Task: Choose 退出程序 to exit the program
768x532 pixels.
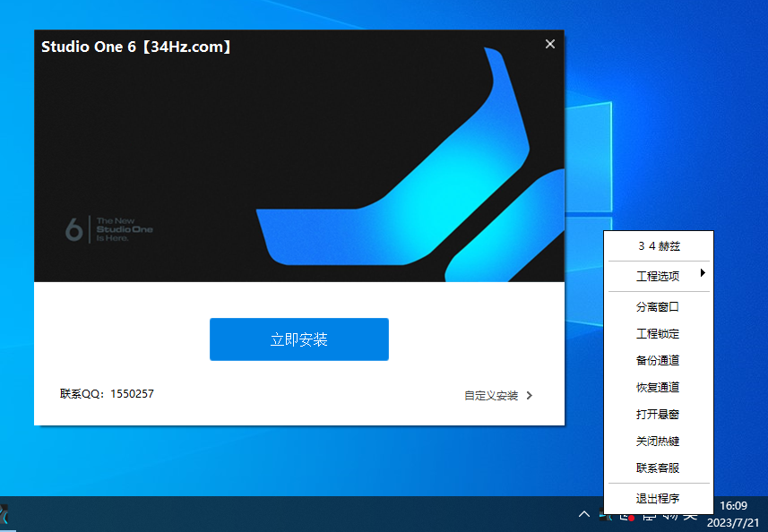Action: [659, 499]
